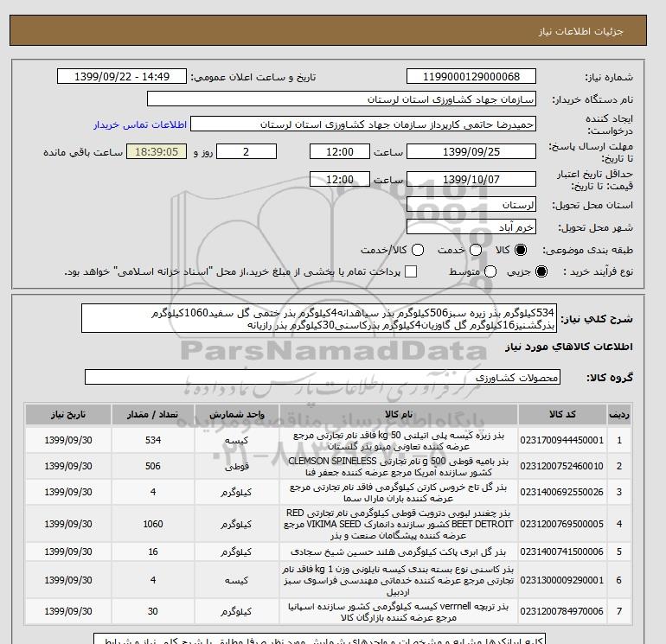Click quantity cell 534
Screen dimensions: 666x644
[x=153, y=440]
